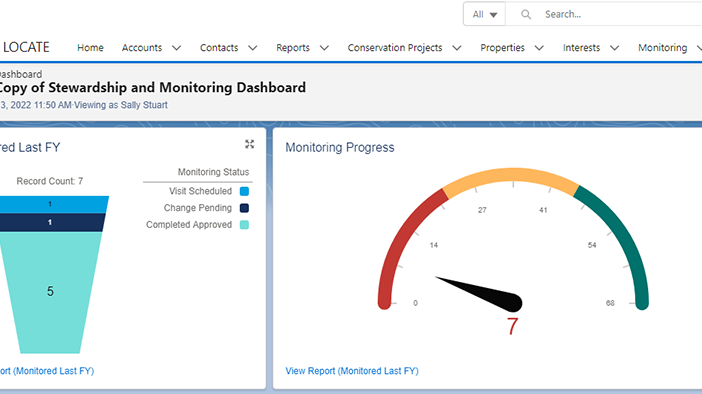
Task: Open the Contacts tab
Action: click(219, 47)
